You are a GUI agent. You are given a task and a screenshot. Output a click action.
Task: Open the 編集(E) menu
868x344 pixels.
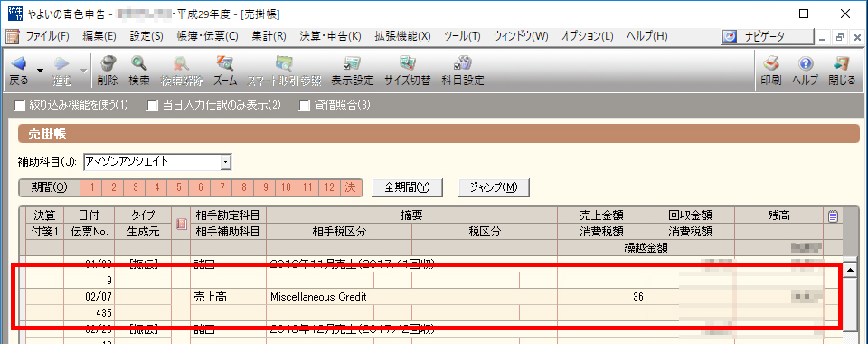click(x=99, y=36)
